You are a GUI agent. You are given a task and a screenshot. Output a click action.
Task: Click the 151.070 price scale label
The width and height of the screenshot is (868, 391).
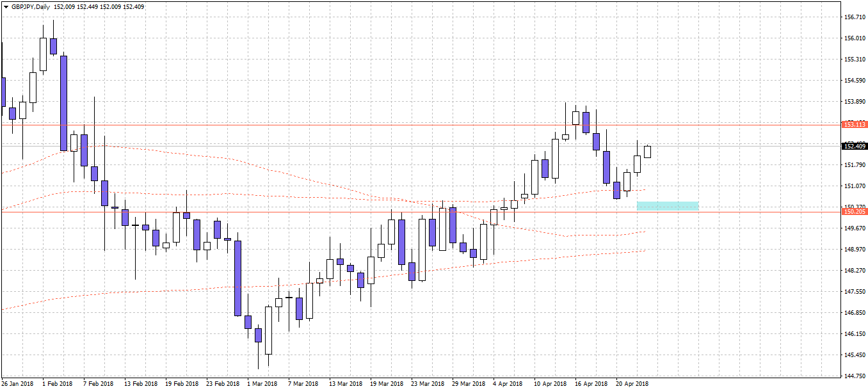[x=855, y=186]
